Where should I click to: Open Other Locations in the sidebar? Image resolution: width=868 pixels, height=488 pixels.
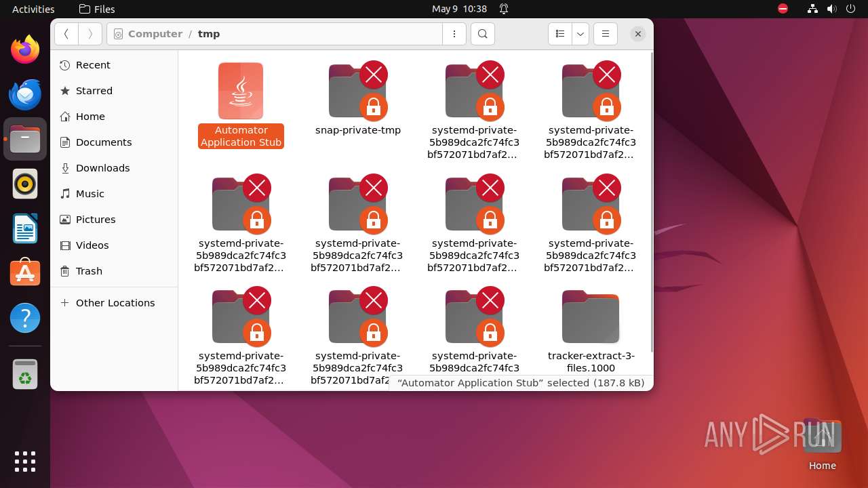coord(114,303)
